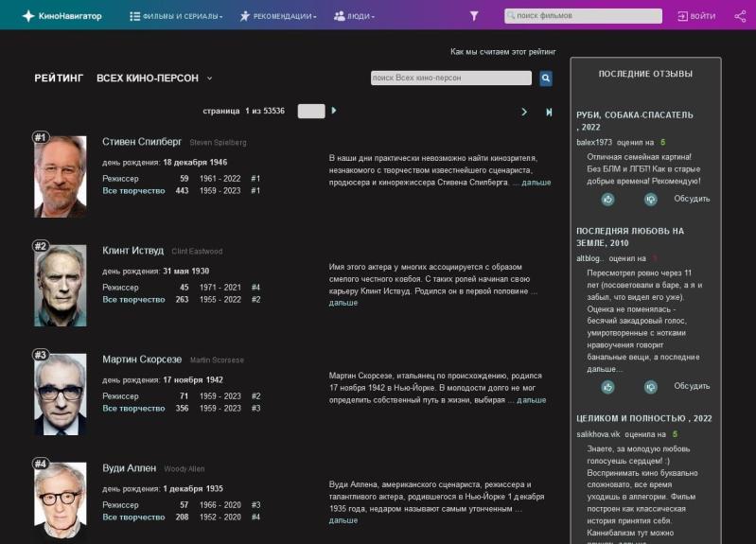
Task: Go to next page chevron
Action: tap(524, 112)
